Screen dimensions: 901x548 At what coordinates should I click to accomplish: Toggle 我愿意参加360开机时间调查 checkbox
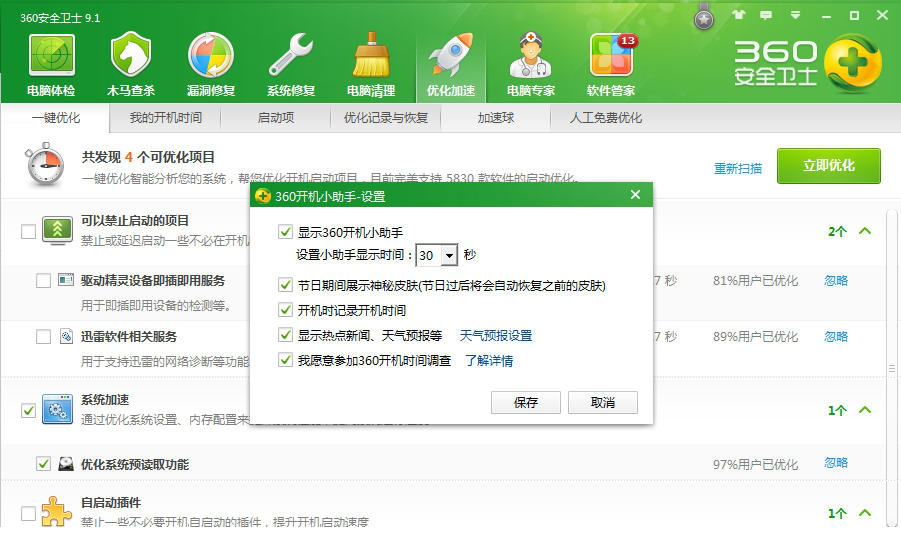pyautogui.click(x=285, y=360)
